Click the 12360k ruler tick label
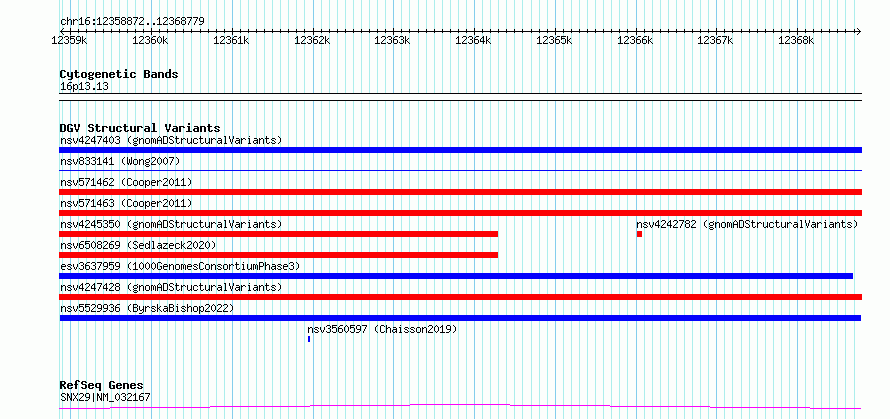 [150, 40]
